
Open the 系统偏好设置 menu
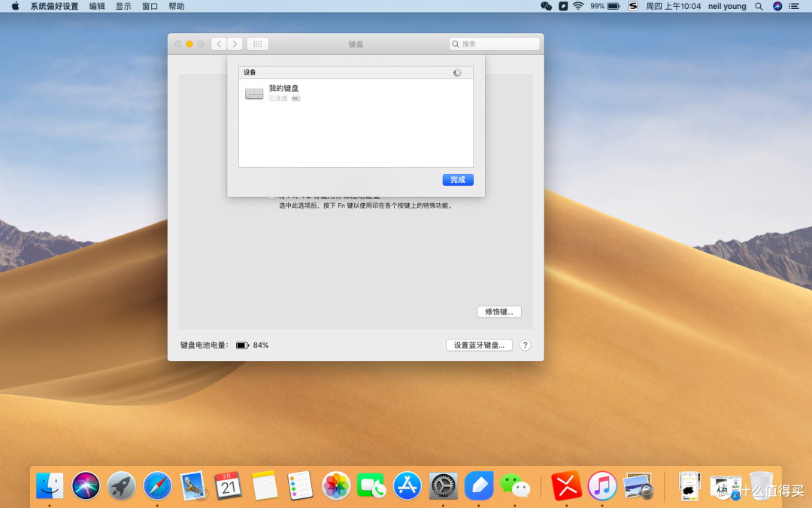[x=54, y=6]
